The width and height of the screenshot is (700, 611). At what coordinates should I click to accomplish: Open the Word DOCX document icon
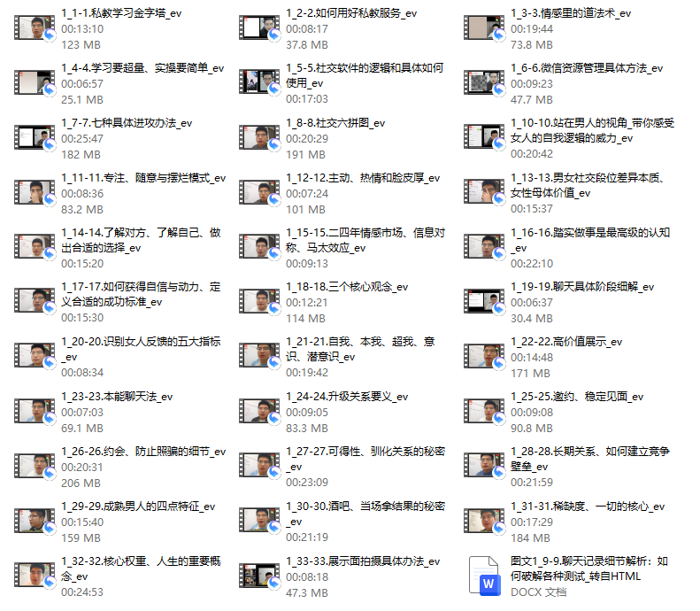click(484, 576)
